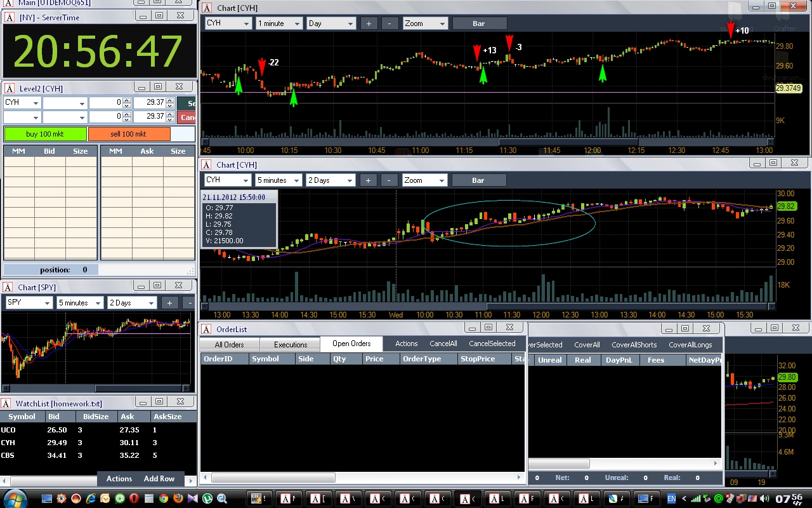Click the WatchList window title icon
Image resolution: width=812 pixels, height=508 pixels.
6,403
